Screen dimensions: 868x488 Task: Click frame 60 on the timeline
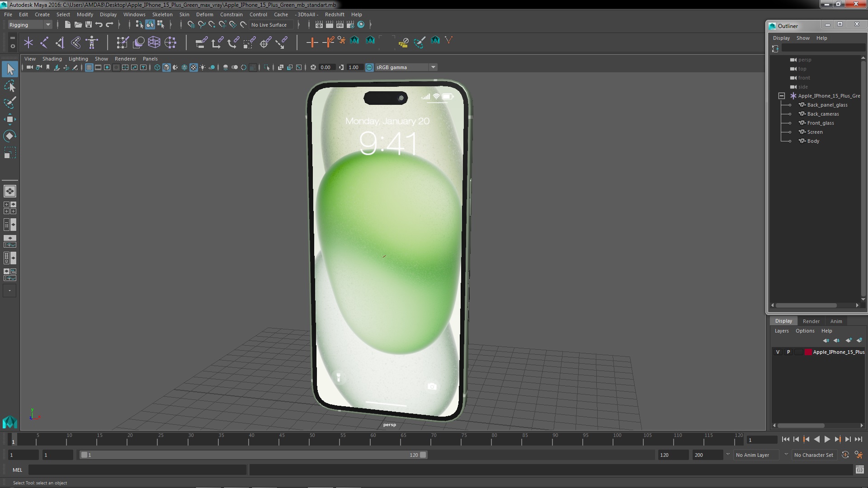coord(373,439)
